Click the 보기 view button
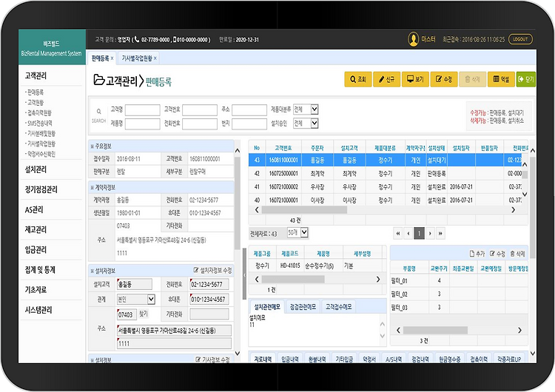This screenshot has height=392, width=555. click(415, 79)
